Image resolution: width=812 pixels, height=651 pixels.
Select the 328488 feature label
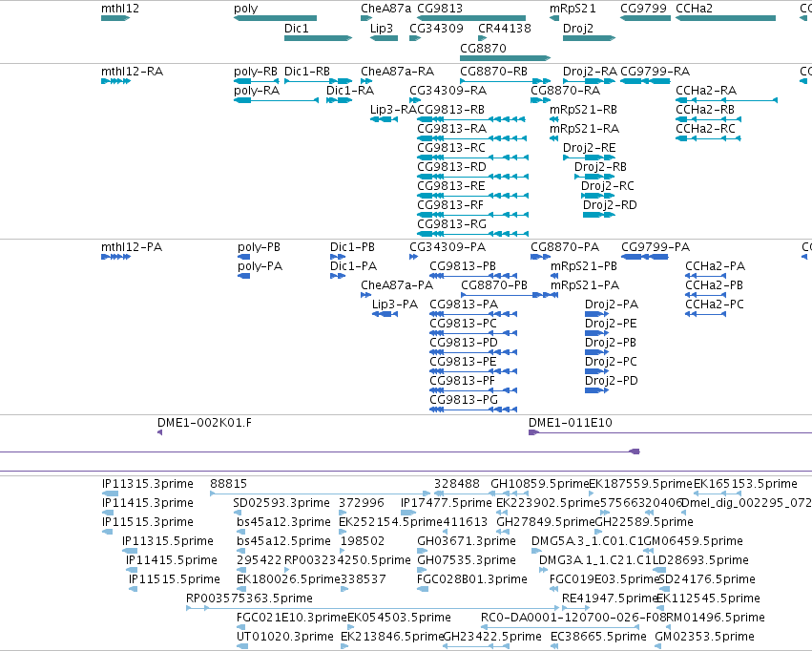point(457,484)
